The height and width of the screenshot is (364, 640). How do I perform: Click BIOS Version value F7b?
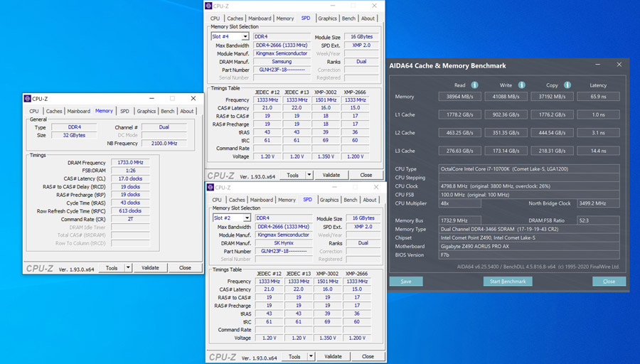pos(529,255)
